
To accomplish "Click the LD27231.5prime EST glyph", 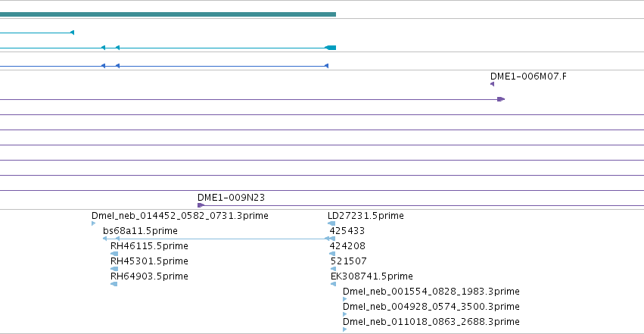I will [x=331, y=223].
